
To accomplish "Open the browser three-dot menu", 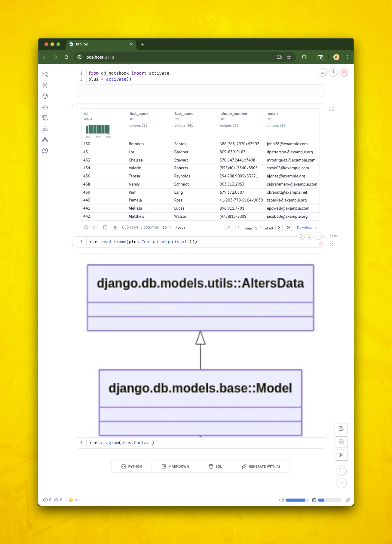I will 347,57.
